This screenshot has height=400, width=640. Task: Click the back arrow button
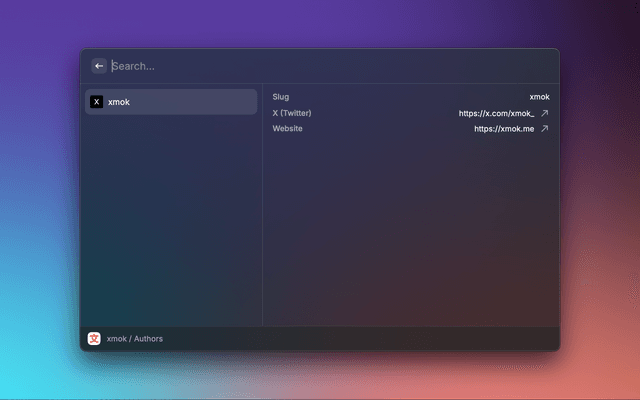(99, 66)
